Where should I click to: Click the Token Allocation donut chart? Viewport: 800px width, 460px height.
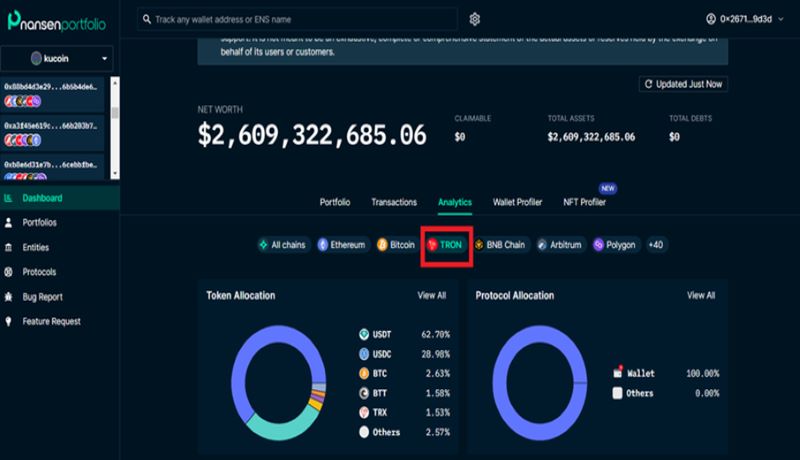point(279,382)
